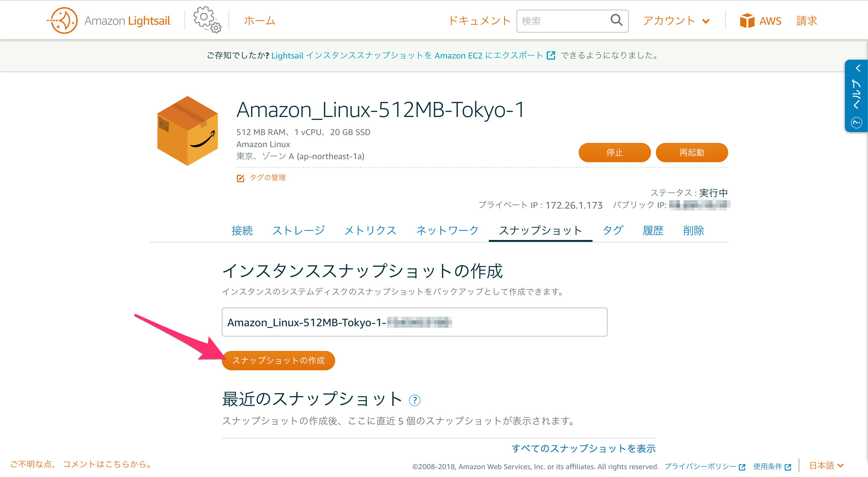Open the メトリクス tab
868x477 pixels.
370,231
